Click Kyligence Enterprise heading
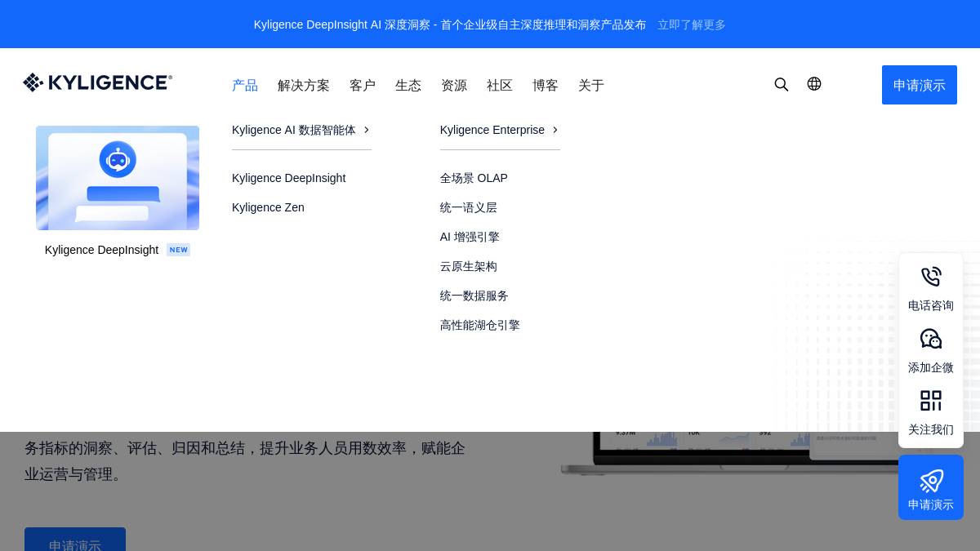The image size is (980, 551). pyautogui.click(x=492, y=130)
